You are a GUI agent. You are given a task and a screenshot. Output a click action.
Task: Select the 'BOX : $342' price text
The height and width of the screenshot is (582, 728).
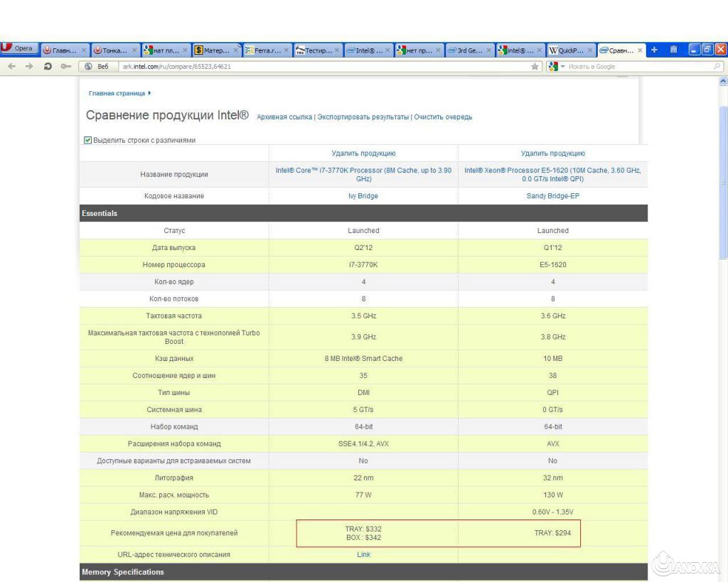pos(363,537)
